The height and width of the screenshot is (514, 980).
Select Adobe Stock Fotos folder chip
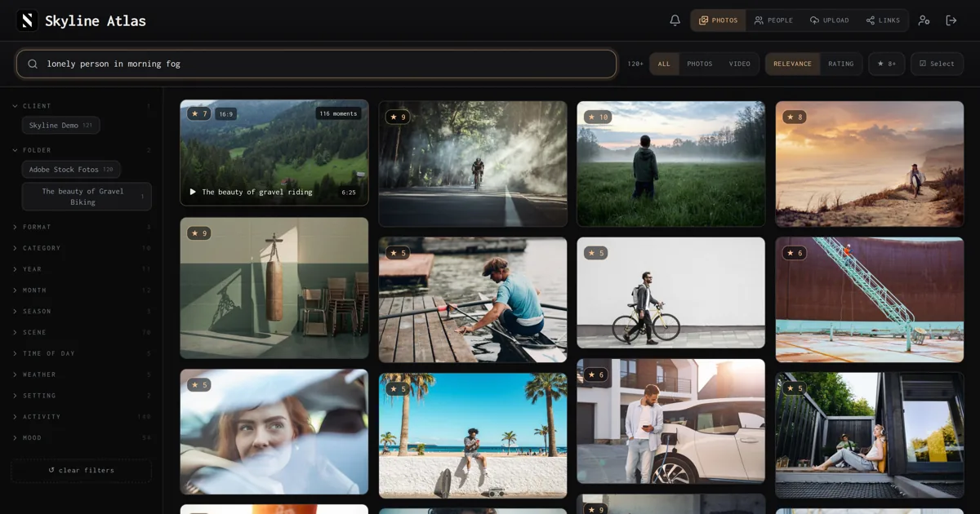[x=72, y=170]
